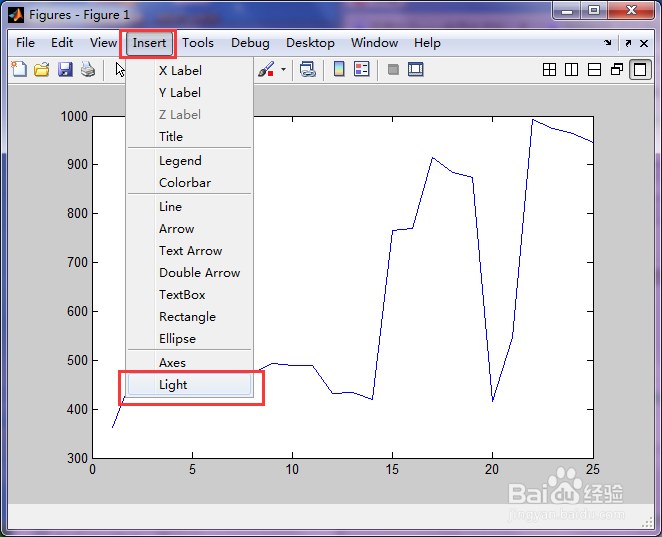Click the window's bottom-right sizing grip
This screenshot has height=537, width=662.
tap(647, 523)
